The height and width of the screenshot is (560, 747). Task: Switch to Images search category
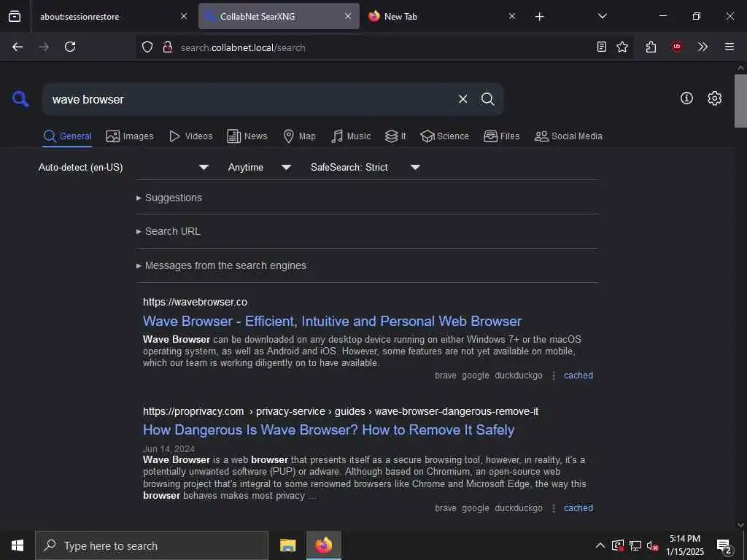(x=130, y=136)
